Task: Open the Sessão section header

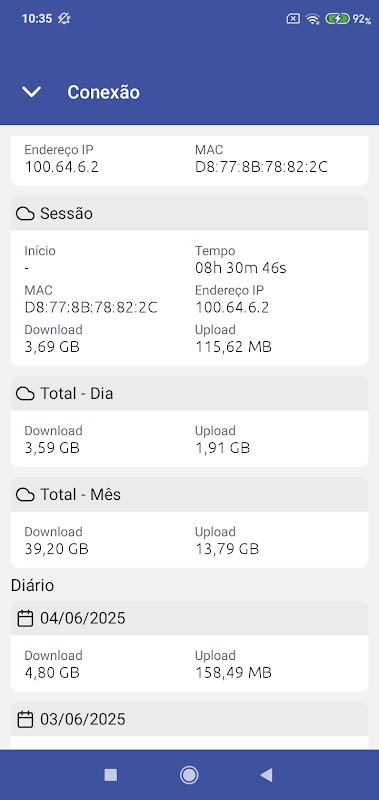Action: (x=189, y=213)
